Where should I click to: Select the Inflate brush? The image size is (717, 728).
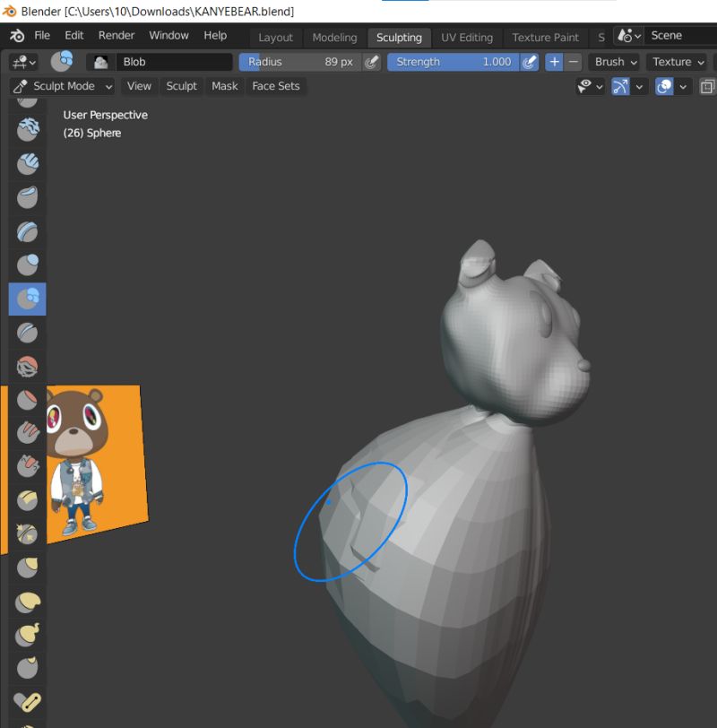click(x=25, y=264)
